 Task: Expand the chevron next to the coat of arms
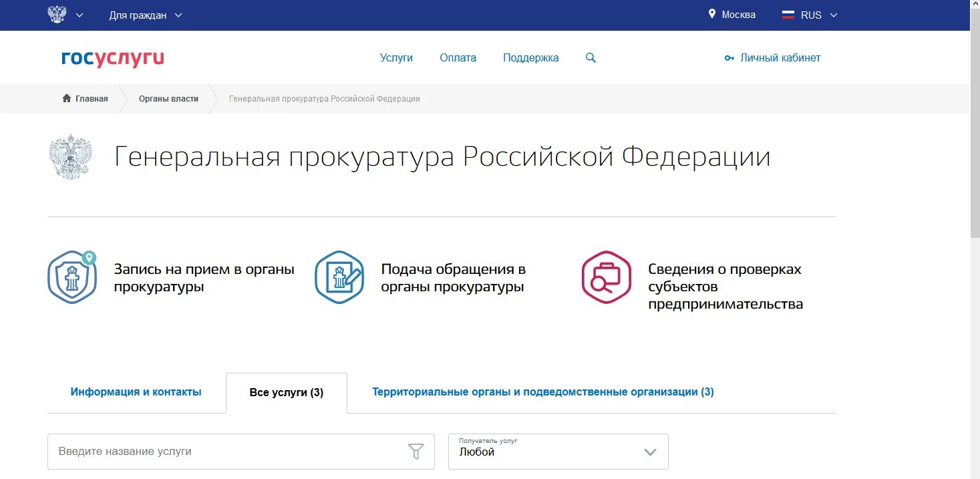pos(80,15)
